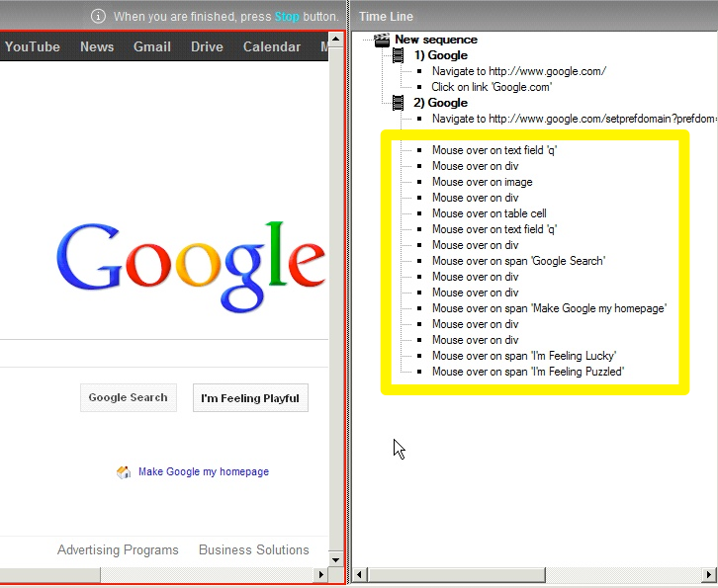Click the I'm Feeling Playful button
The height and width of the screenshot is (588, 718).
click(x=250, y=397)
